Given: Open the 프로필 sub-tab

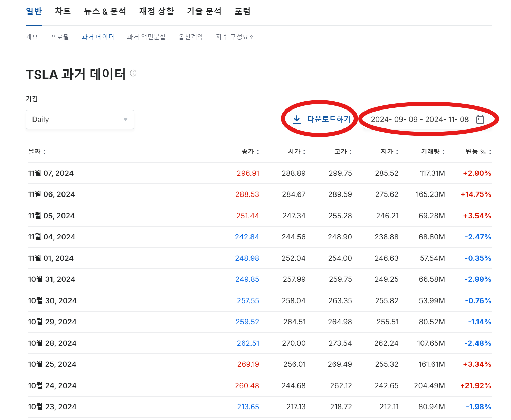Looking at the screenshot, I should tap(60, 37).
